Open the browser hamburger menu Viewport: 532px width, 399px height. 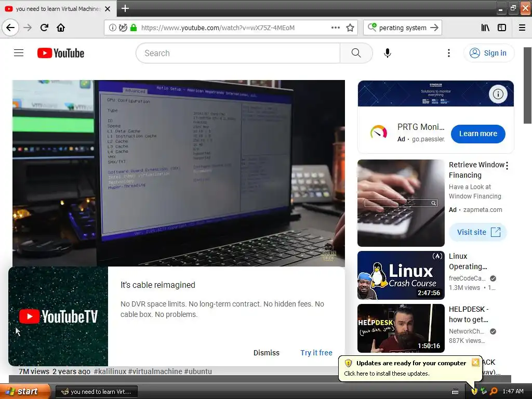tap(522, 28)
